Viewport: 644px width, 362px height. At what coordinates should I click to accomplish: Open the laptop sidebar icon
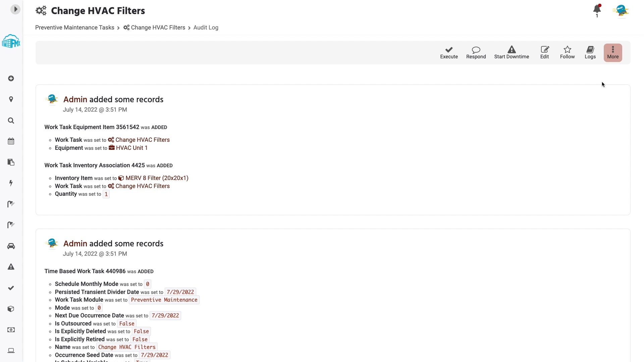pos(11,351)
